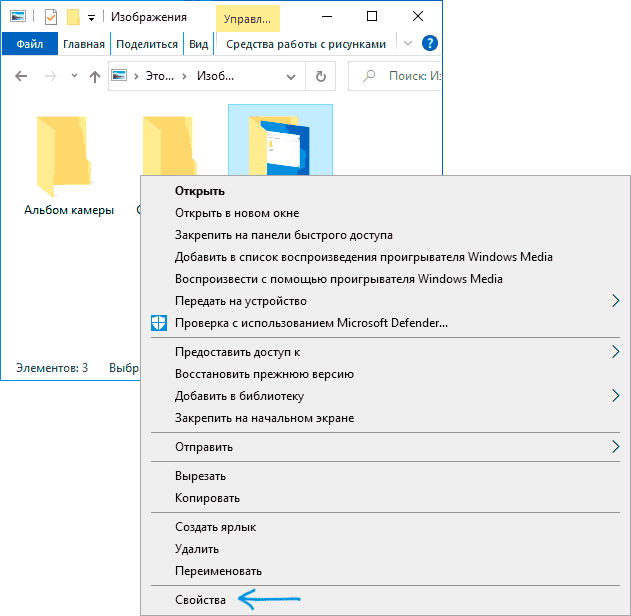Click the Управл... contextual tab header
This screenshot has height=616, width=631.
(x=247, y=19)
